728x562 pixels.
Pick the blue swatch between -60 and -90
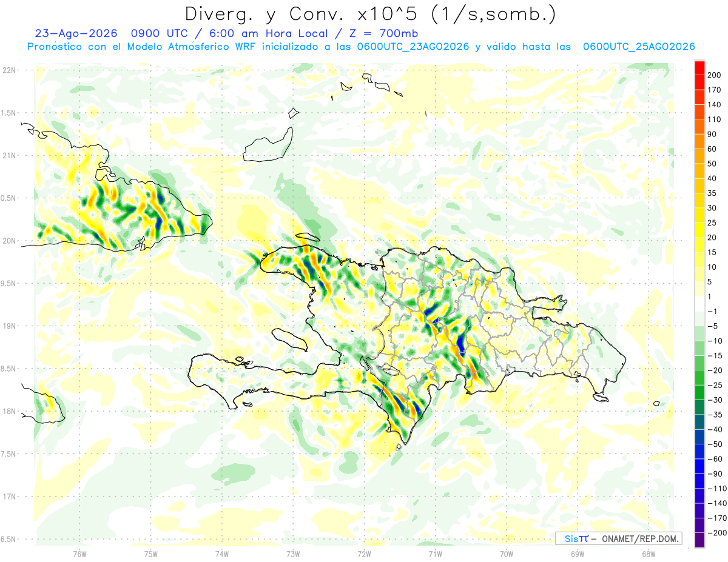699,466
